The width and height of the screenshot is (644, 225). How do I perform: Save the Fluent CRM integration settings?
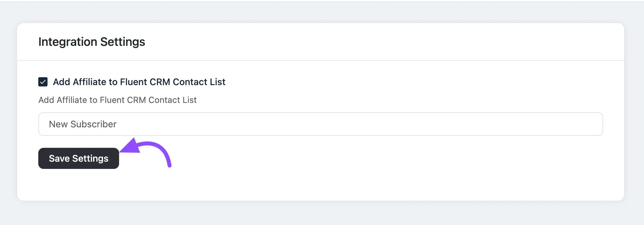79,158
